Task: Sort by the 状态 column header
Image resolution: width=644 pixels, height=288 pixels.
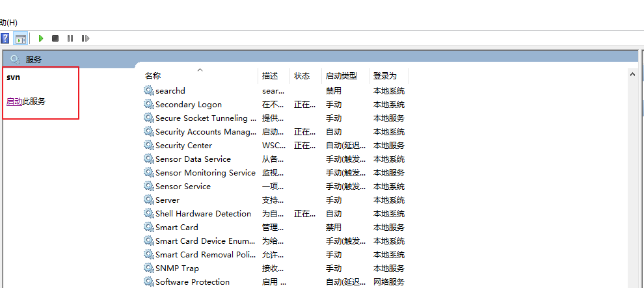Action: tap(302, 76)
